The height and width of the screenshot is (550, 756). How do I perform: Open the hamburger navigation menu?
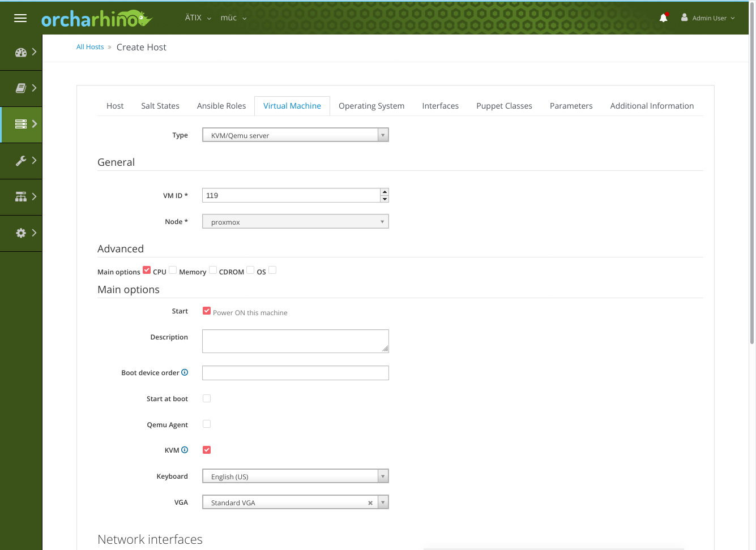(x=20, y=18)
